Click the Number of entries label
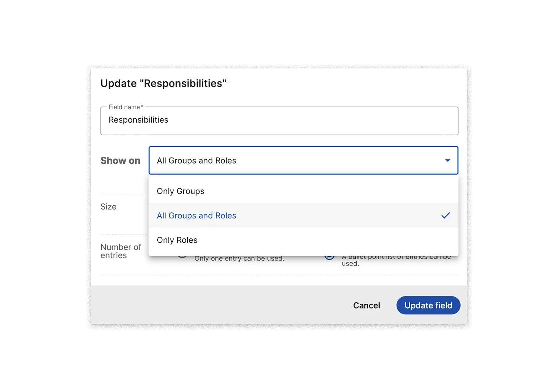Viewport: 548px width, 392px height. point(121,251)
